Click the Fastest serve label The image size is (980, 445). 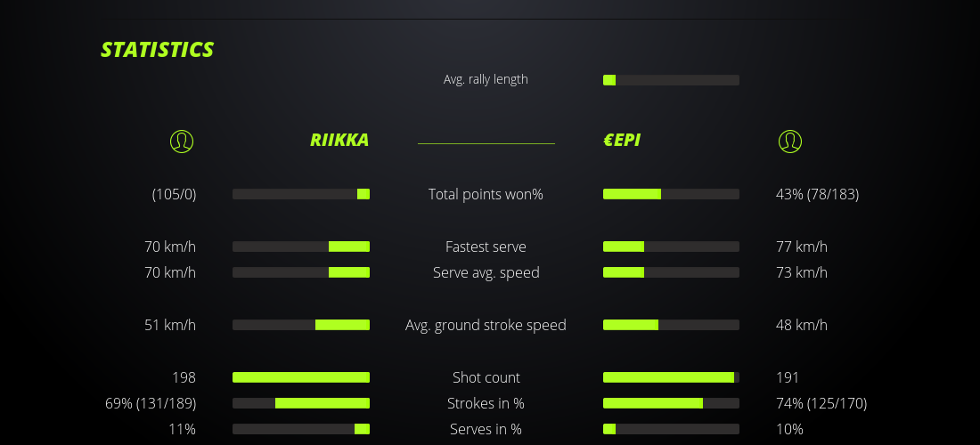pyautogui.click(x=486, y=247)
